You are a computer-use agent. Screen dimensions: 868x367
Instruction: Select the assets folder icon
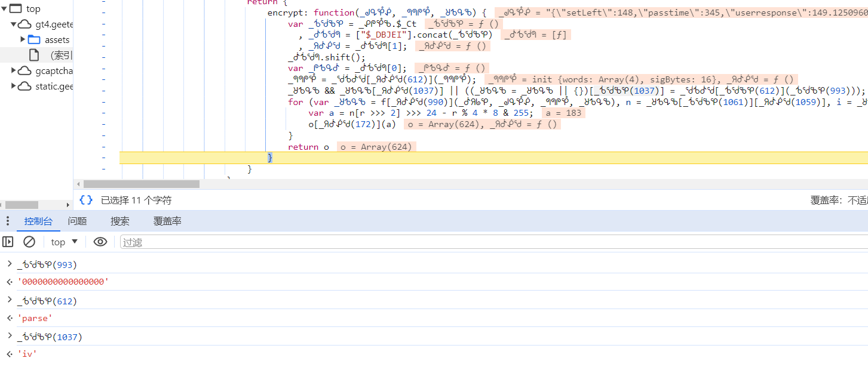pyautogui.click(x=34, y=39)
